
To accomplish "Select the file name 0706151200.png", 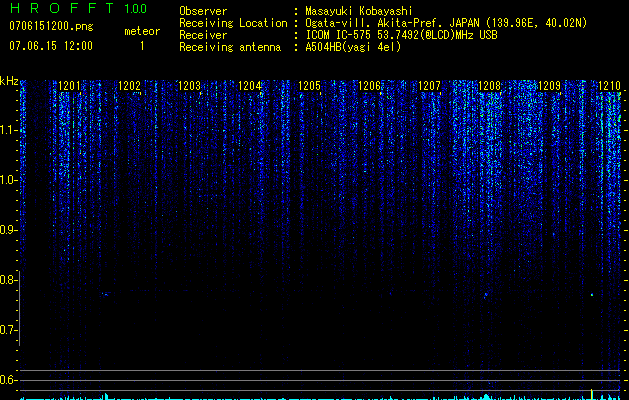I will pyautogui.click(x=51, y=27).
